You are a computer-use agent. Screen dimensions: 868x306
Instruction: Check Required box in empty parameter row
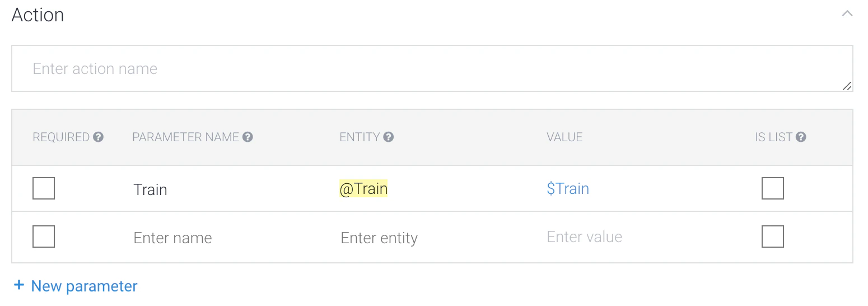[44, 237]
